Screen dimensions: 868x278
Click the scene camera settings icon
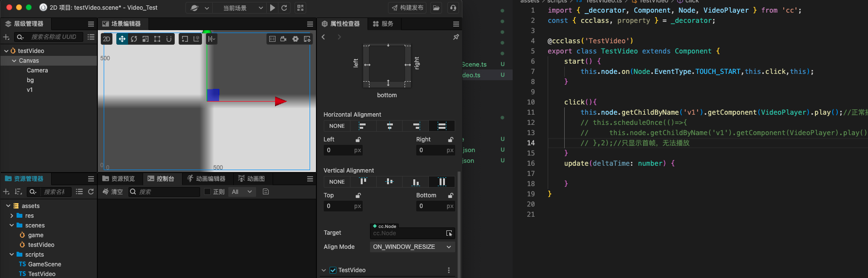pos(284,39)
